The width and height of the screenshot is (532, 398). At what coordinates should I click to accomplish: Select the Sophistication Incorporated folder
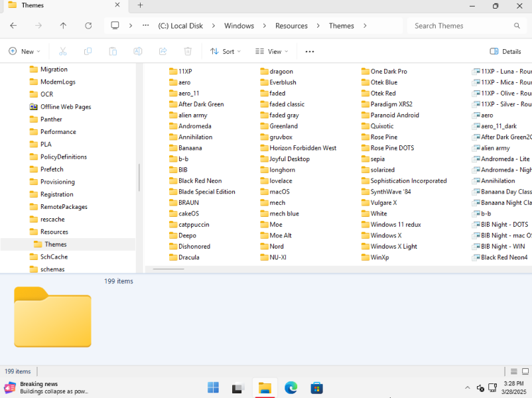pyautogui.click(x=404, y=181)
